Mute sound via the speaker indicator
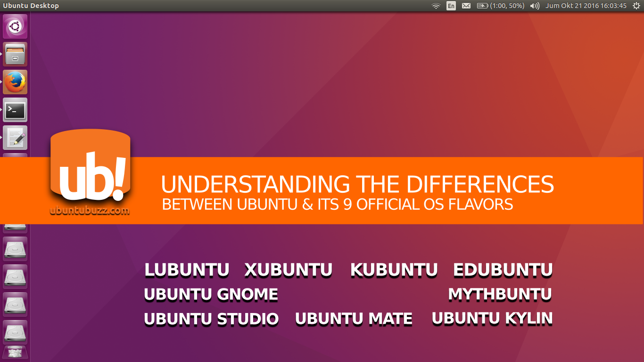 point(535,6)
